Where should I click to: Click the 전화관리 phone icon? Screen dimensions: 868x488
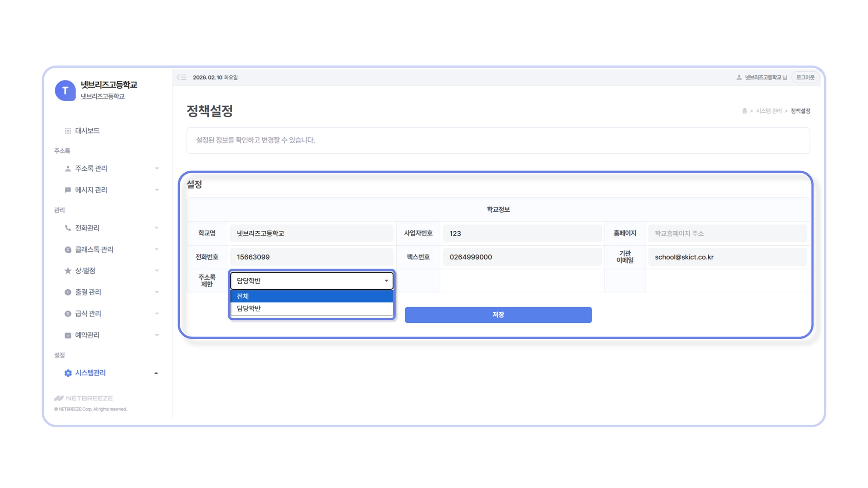(x=68, y=228)
